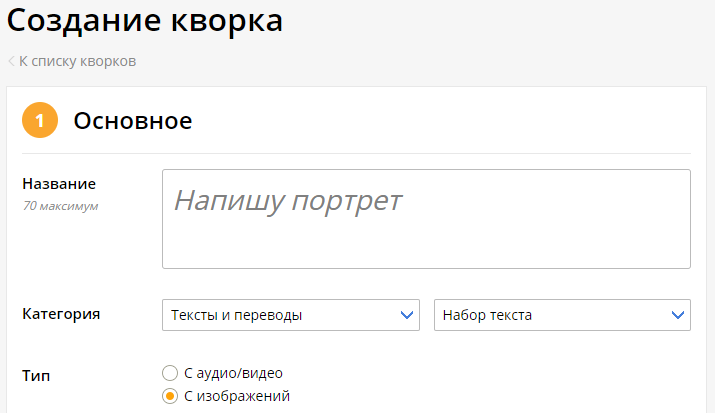Select the С аудио/видео radio button
715x413 pixels.
[170, 373]
